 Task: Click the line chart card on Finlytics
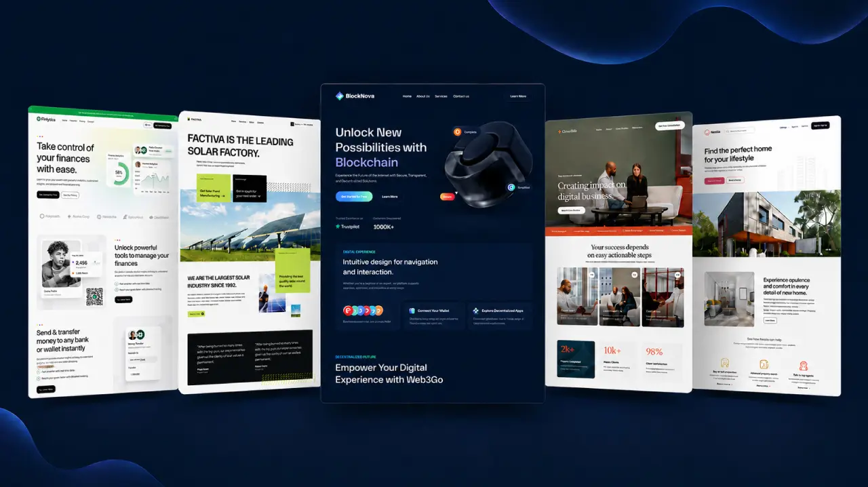coord(153,176)
